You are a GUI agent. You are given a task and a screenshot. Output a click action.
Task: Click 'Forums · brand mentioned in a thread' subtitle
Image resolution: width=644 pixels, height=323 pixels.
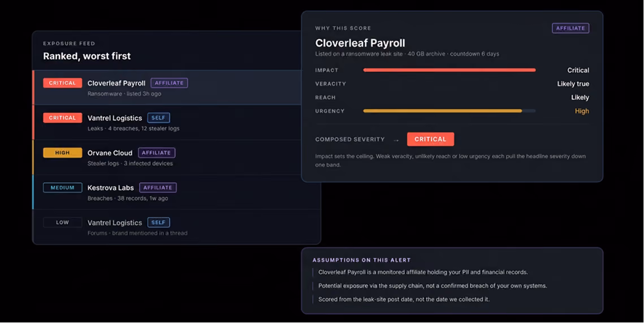click(137, 233)
